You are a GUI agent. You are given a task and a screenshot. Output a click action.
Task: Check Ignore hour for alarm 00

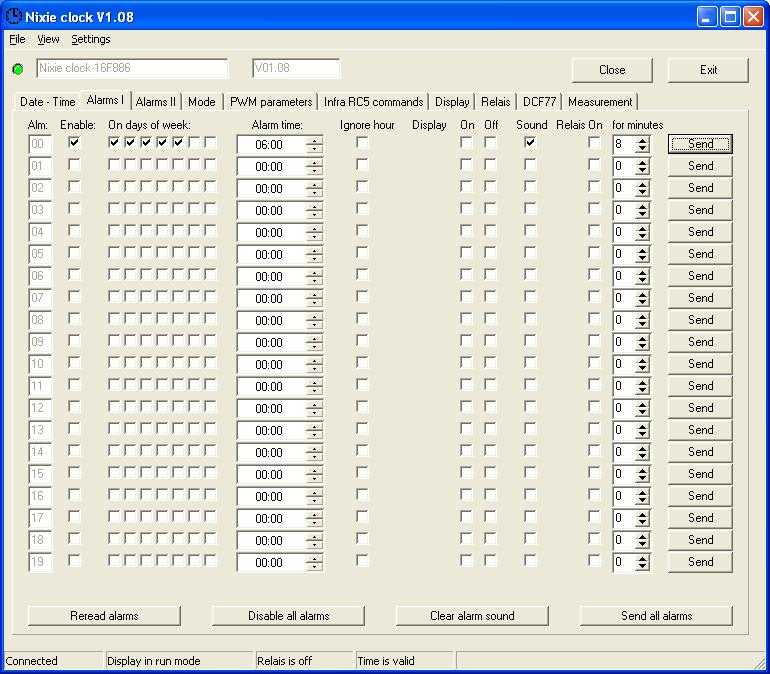362,142
